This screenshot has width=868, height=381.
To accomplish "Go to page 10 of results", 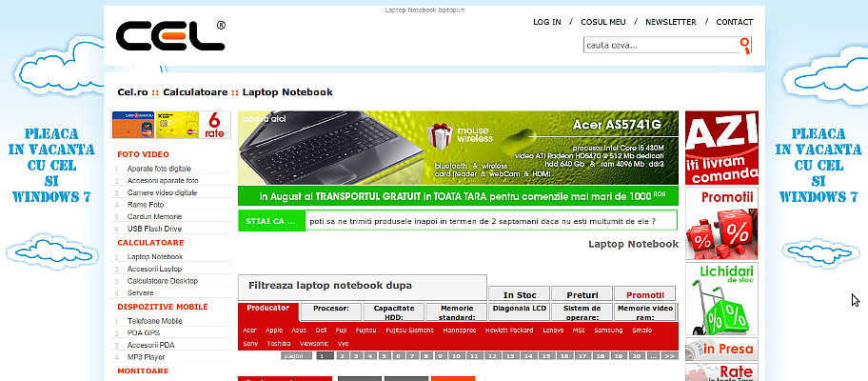I will pyautogui.click(x=457, y=356).
